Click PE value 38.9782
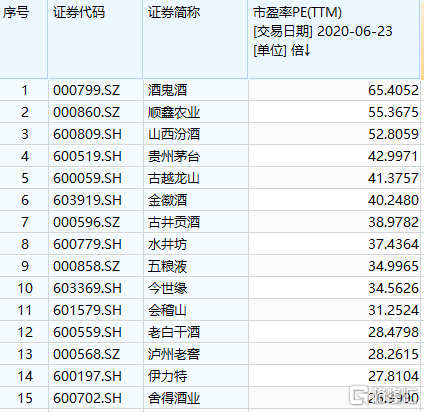 pyautogui.click(x=393, y=222)
